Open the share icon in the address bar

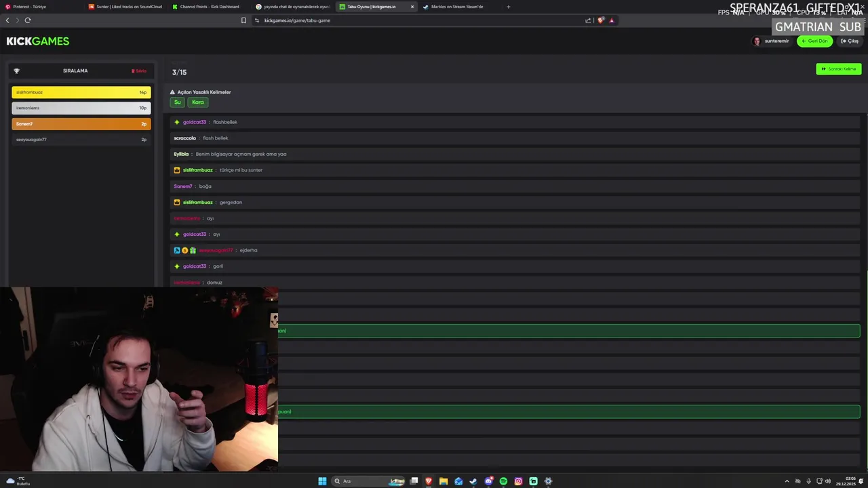588,20
